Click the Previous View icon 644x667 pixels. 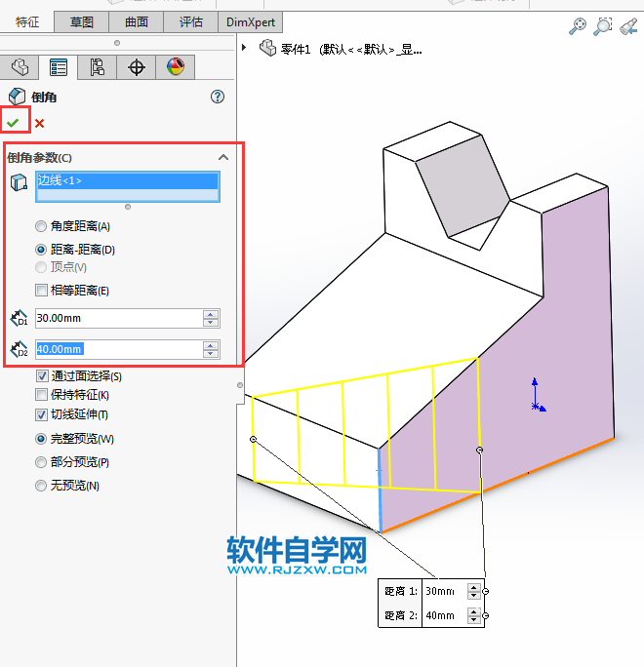click(x=628, y=26)
